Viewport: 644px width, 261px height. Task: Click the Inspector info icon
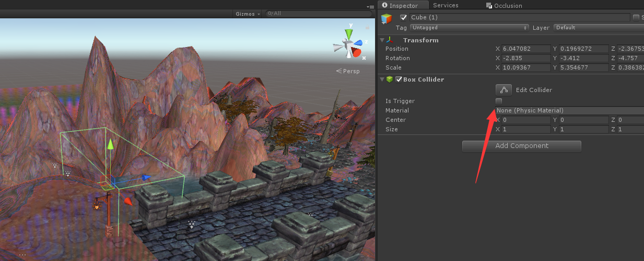[x=384, y=6]
